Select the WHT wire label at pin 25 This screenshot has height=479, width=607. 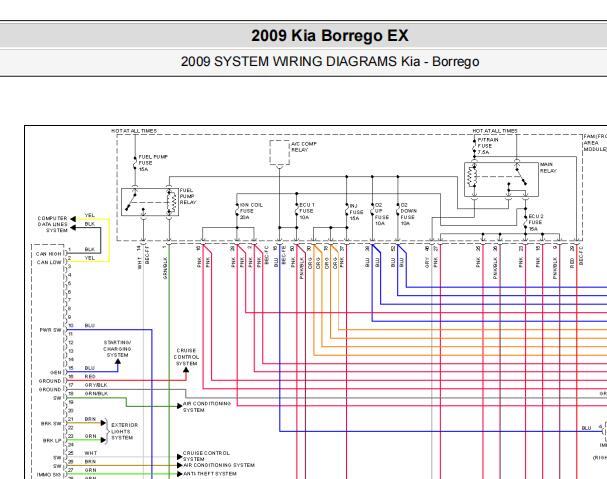[x=91, y=453]
